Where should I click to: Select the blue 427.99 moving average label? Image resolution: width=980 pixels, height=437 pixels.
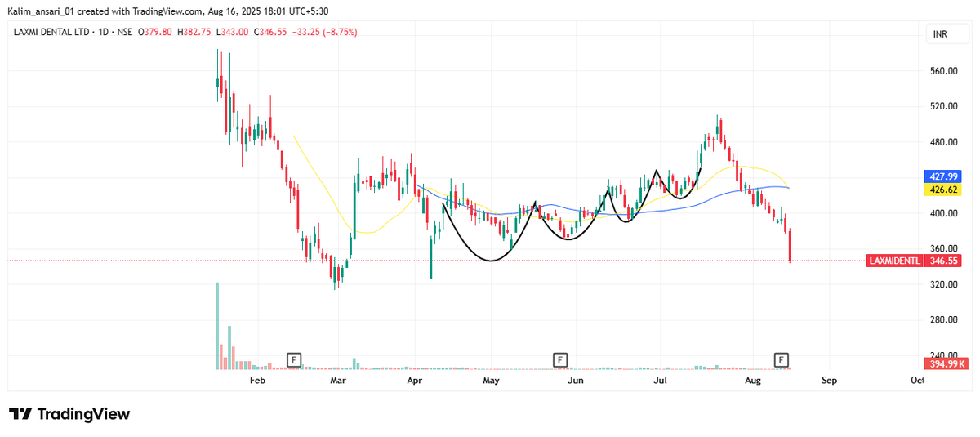[942, 176]
